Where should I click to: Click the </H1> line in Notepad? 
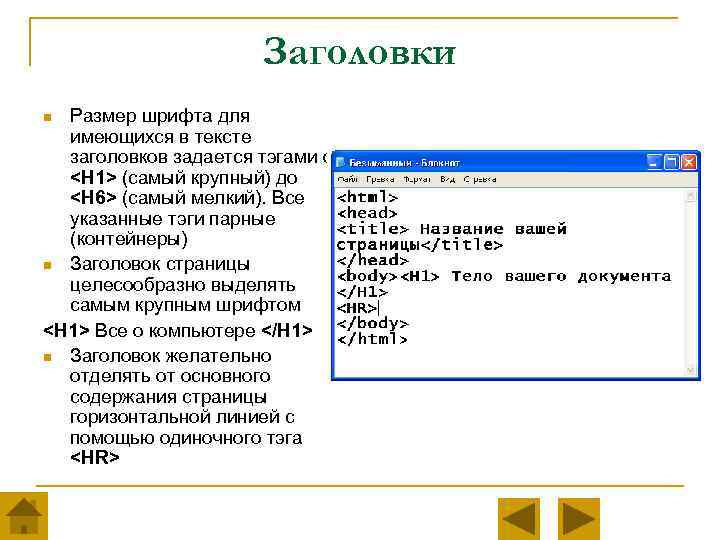click(362, 292)
